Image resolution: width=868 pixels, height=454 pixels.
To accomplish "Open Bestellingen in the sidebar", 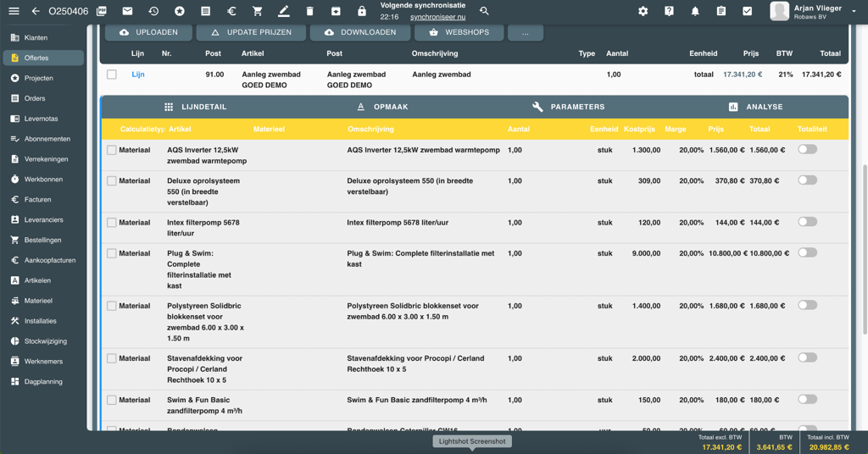I will (x=43, y=240).
